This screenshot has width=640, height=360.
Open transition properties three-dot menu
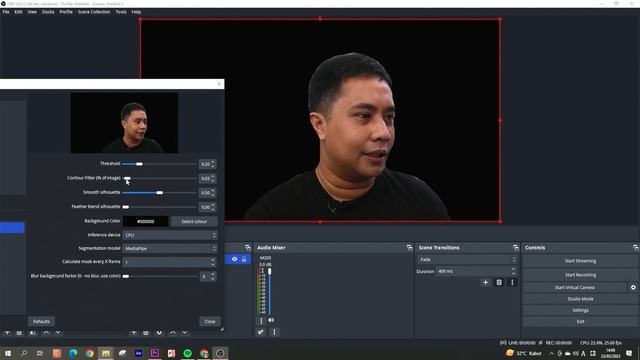tap(512, 282)
